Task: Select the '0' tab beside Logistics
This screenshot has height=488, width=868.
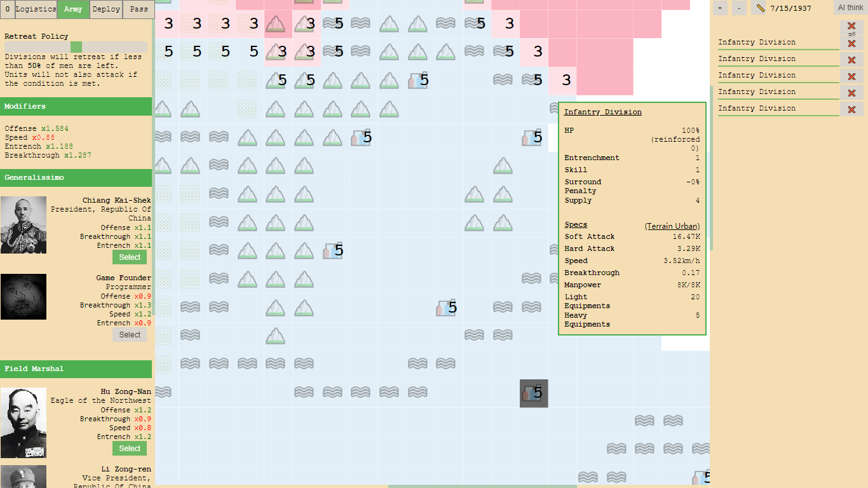Action: coord(8,10)
